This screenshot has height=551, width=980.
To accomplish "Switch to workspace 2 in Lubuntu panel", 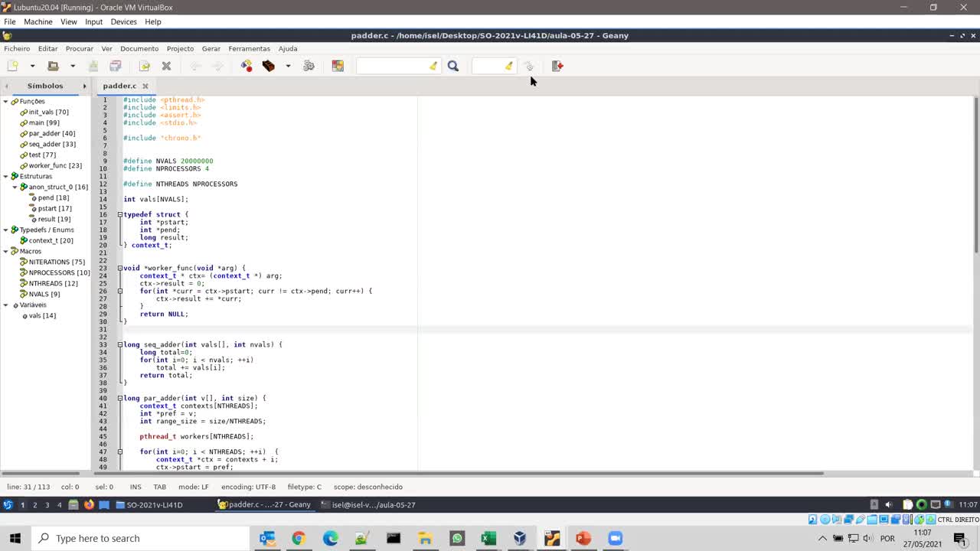I will pyautogui.click(x=34, y=504).
